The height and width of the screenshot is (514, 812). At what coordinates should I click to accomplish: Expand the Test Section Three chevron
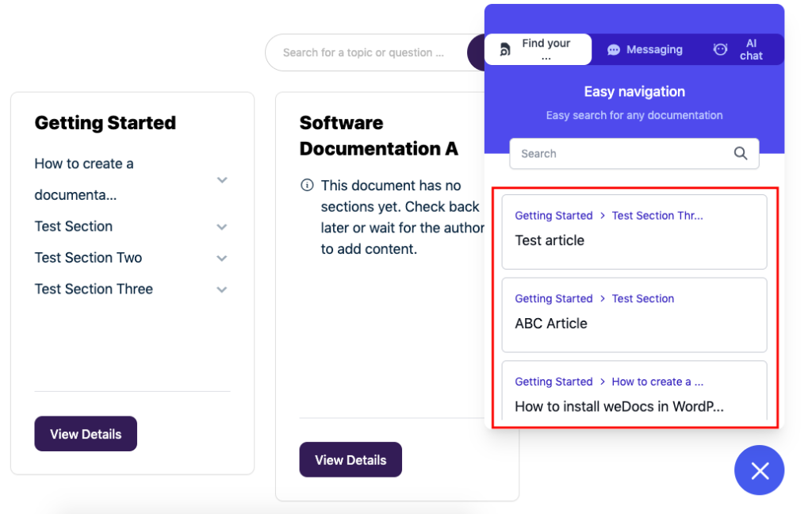[x=222, y=290]
